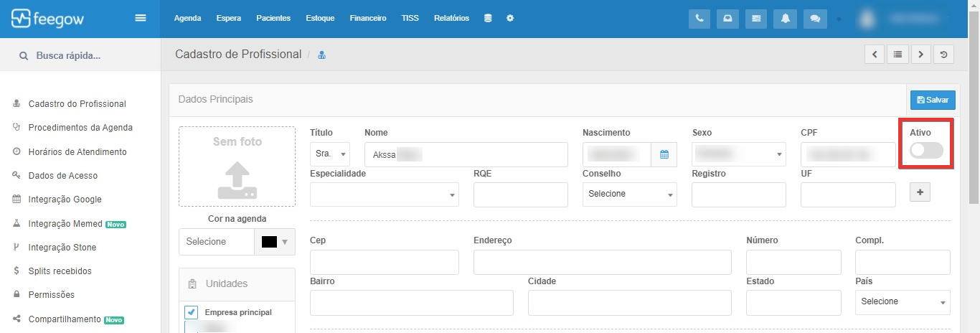Image resolution: width=980 pixels, height=333 pixels.
Task: Click the search magnifier icon
Action: [x=24, y=55]
